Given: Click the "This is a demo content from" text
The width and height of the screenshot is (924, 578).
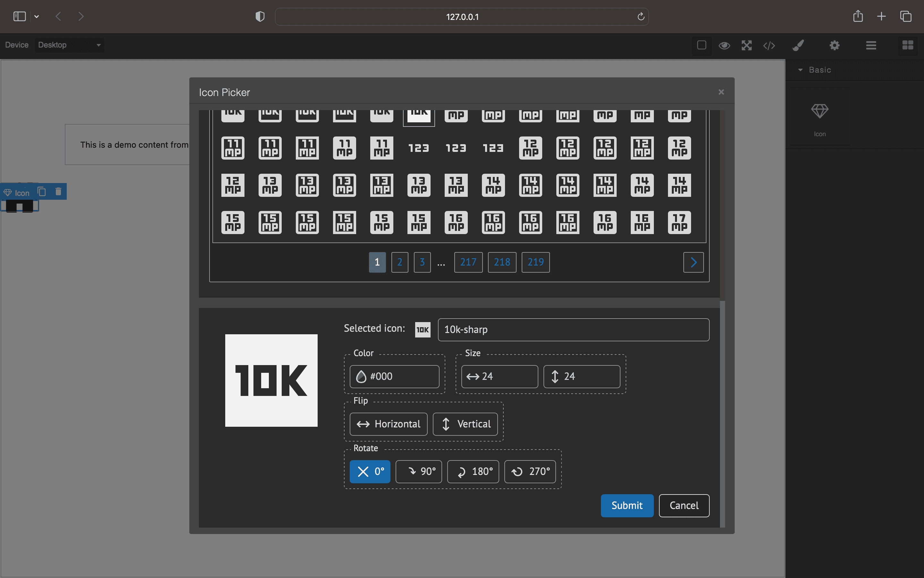Looking at the screenshot, I should click(134, 145).
